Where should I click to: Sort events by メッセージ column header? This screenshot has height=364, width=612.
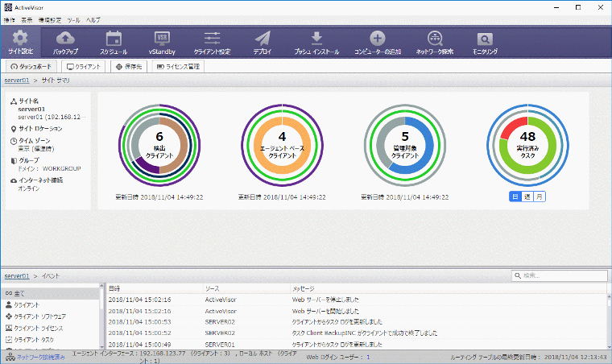point(448,288)
